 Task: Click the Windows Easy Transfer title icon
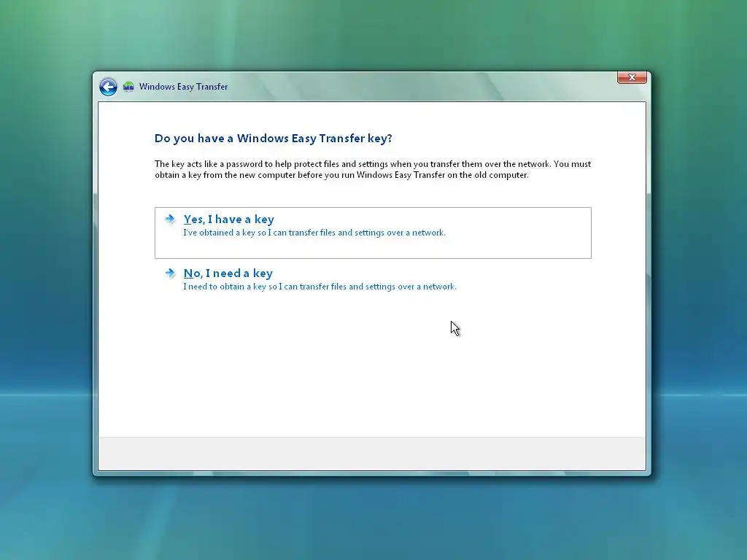click(128, 87)
